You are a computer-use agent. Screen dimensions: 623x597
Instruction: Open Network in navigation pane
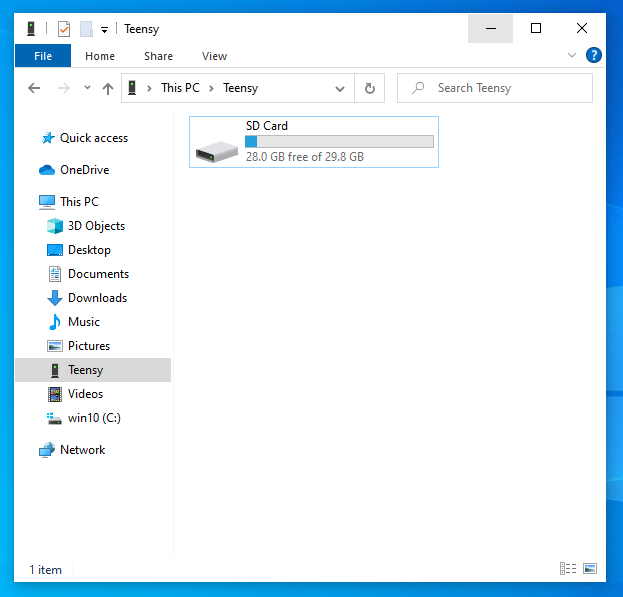[x=83, y=450]
